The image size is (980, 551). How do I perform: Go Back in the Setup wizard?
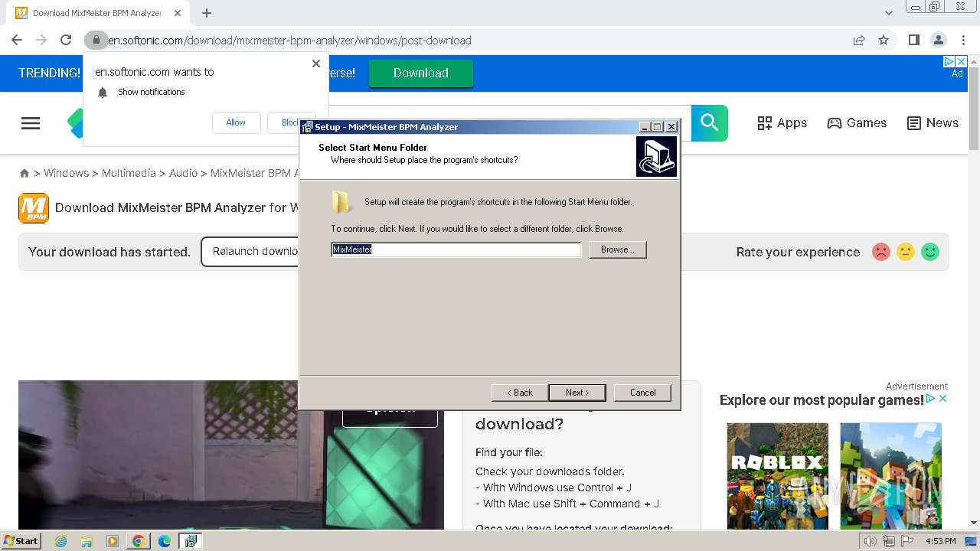pyautogui.click(x=520, y=393)
